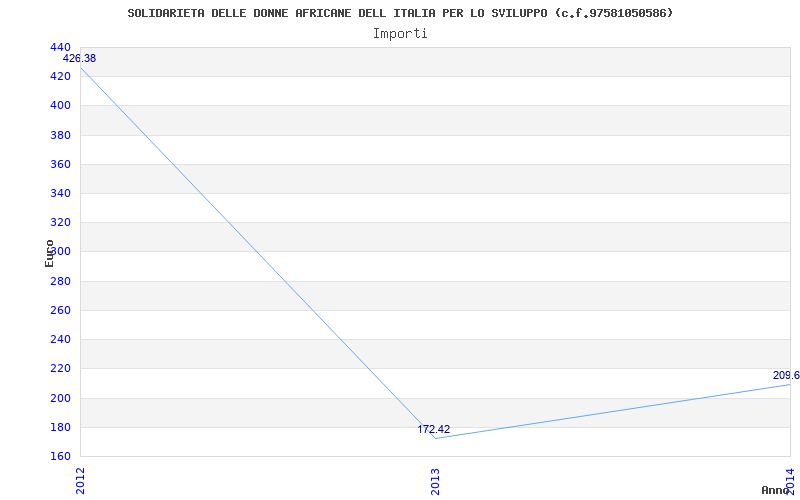Viewport: 800px width, 500px height.
Task: Click the 340 y-axis tick label
Action: 60,193
